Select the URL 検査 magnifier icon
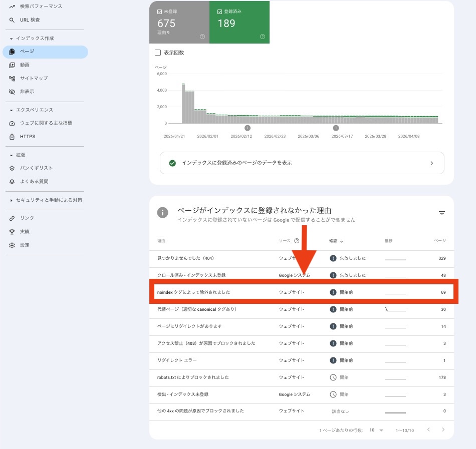This screenshot has height=449, width=476. pyautogui.click(x=12, y=21)
